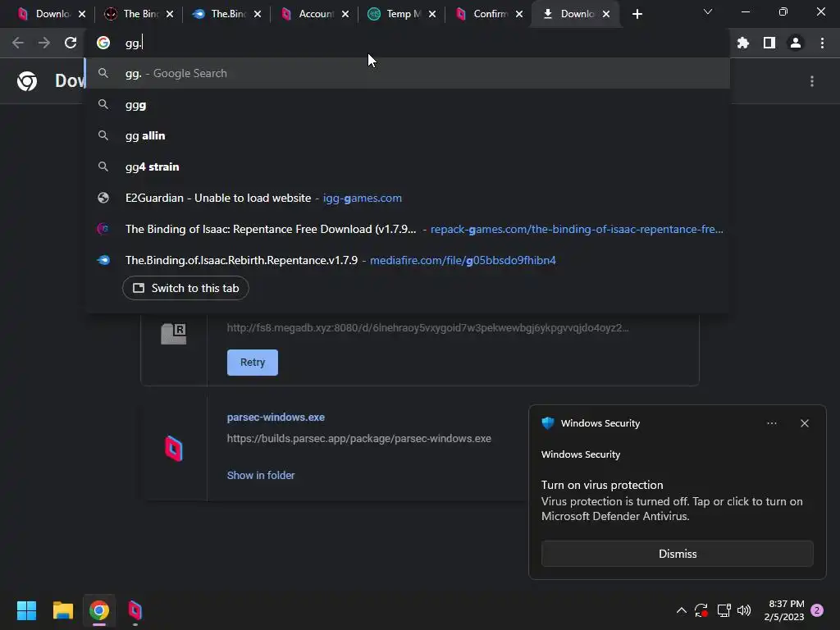Screen dimensions: 840x630
Task: Select the 'gg. - Google Search' suggestion
Action: [x=407, y=73]
